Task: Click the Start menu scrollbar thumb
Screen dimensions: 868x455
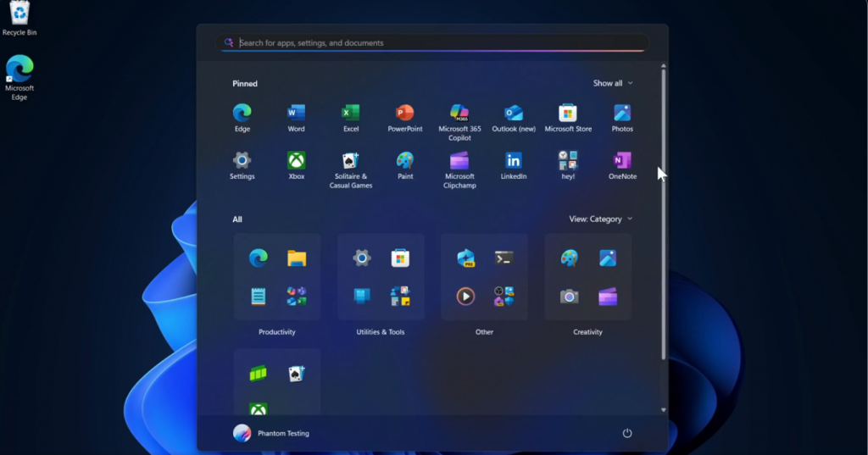Action: (x=663, y=214)
